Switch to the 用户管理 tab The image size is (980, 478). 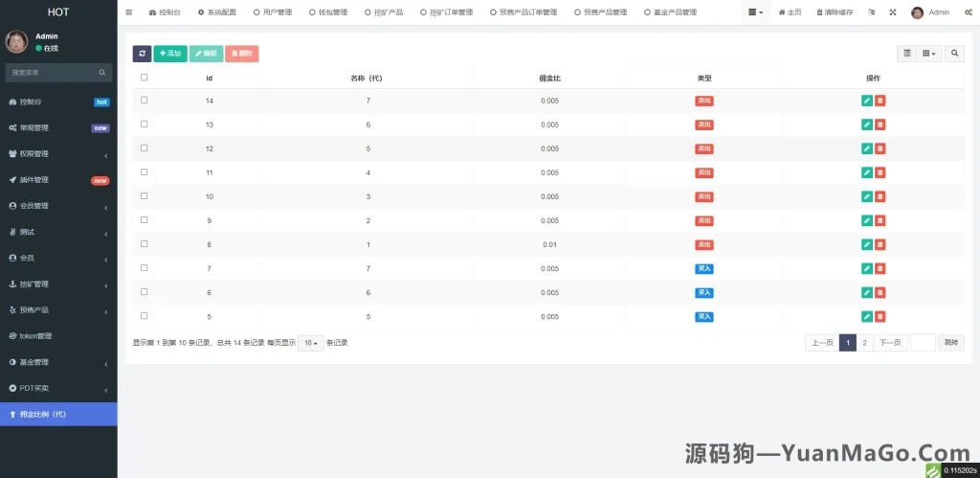click(x=273, y=12)
